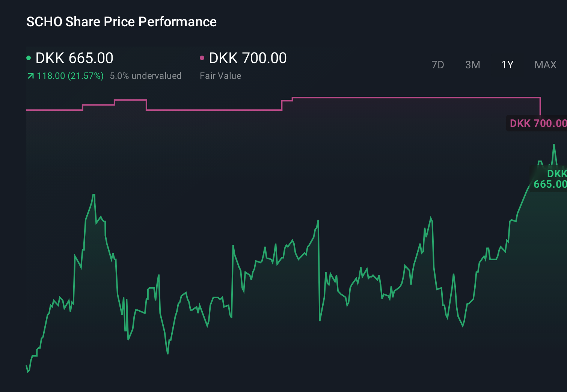Screen dimensions: 567x392
Task: Click the pink dot beside DKK 700.00
Action: (202, 58)
